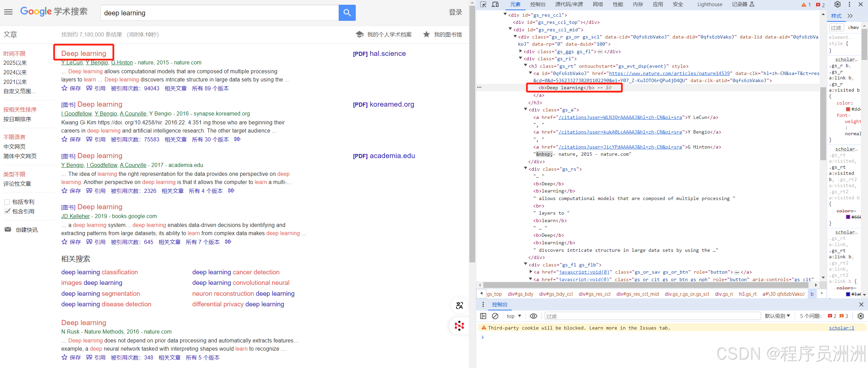868x368 pixels.
Task: Open the hamburger menu in Google Scholar
Action: [x=8, y=12]
